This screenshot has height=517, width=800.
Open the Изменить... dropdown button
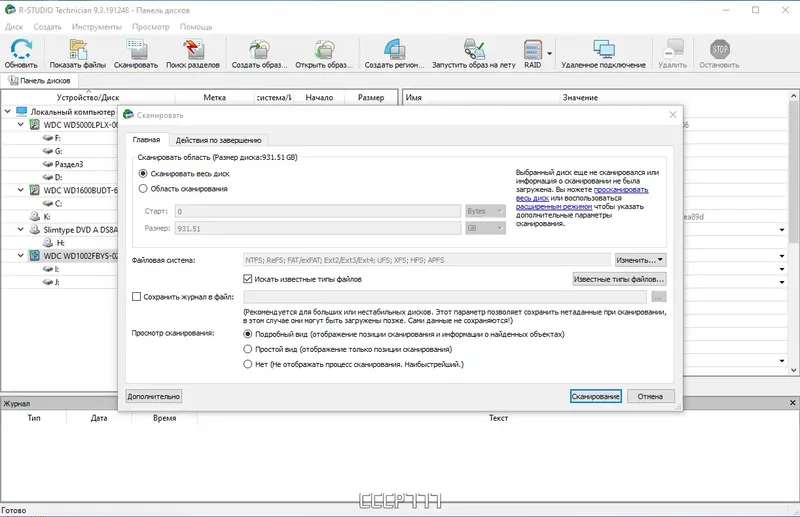coord(640,260)
